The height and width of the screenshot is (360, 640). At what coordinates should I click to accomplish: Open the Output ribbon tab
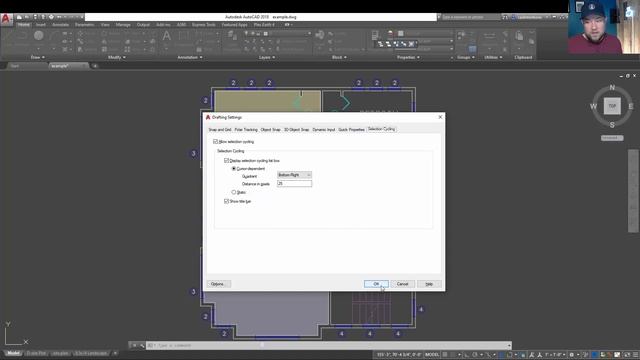[143, 25]
